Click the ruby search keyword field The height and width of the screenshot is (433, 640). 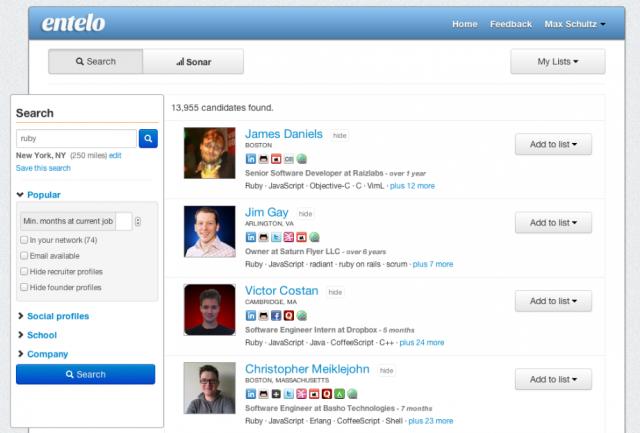point(76,138)
